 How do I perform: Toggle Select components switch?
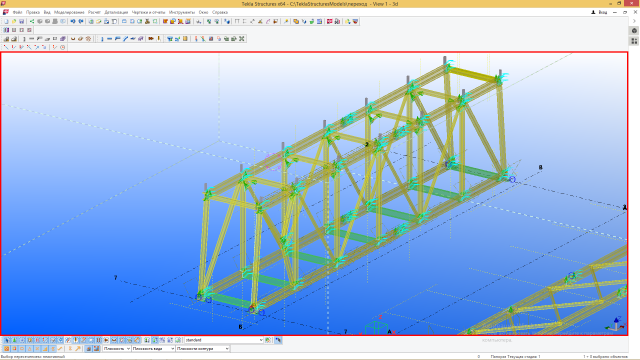[146, 340]
